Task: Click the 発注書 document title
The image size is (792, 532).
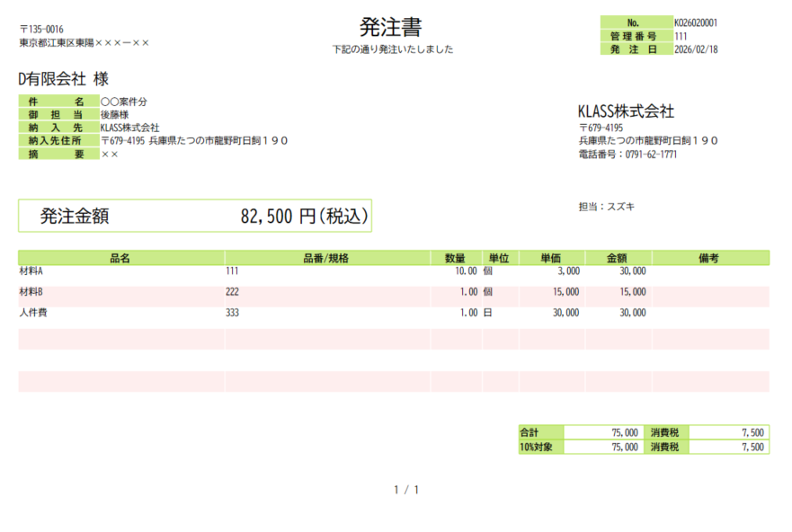Action: 390,27
